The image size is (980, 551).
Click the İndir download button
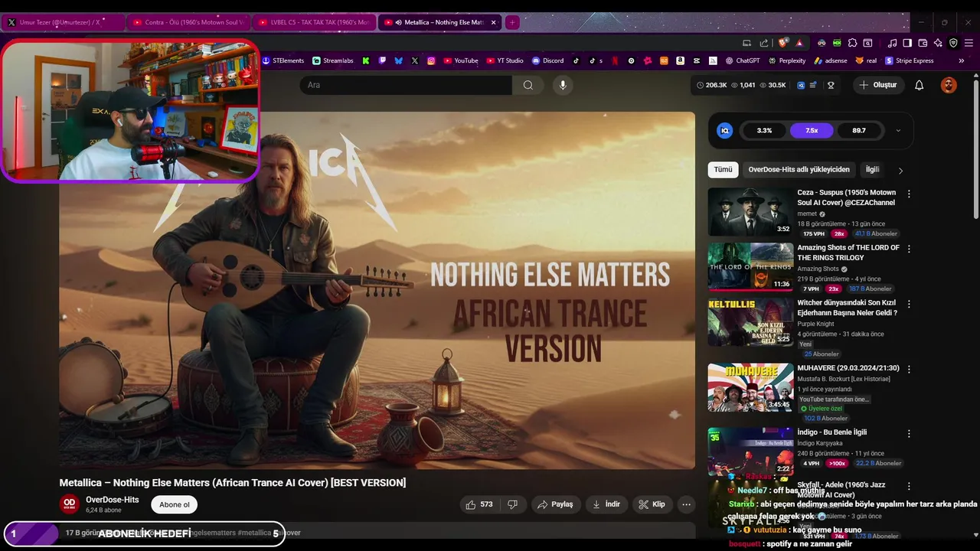pos(606,504)
